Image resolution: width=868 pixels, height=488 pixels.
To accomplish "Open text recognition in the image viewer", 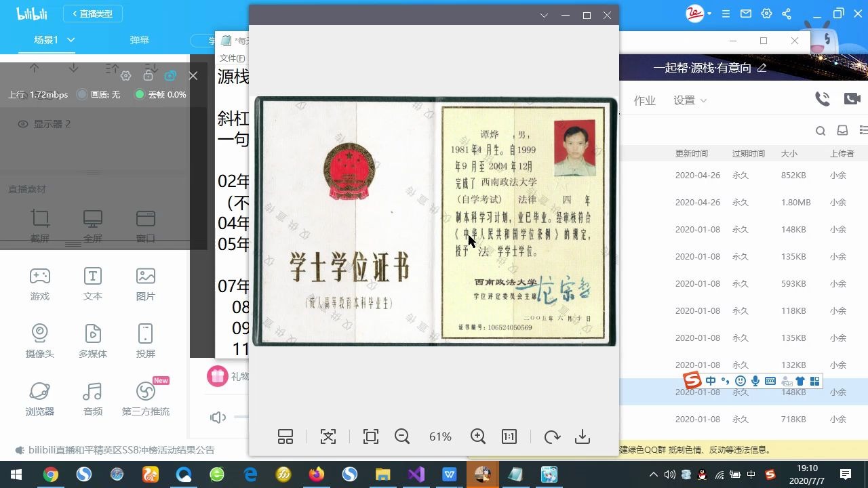I will tap(328, 437).
